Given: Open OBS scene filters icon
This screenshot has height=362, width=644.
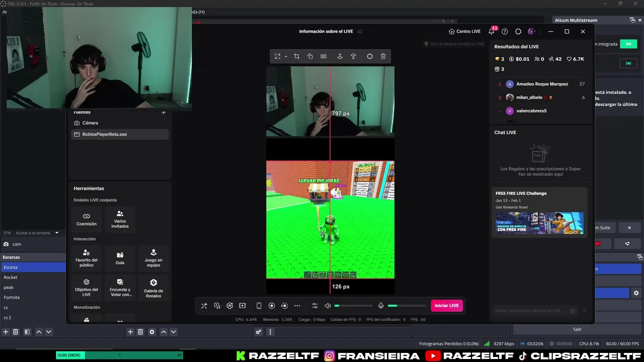Looking at the screenshot, I should click(x=27, y=332).
